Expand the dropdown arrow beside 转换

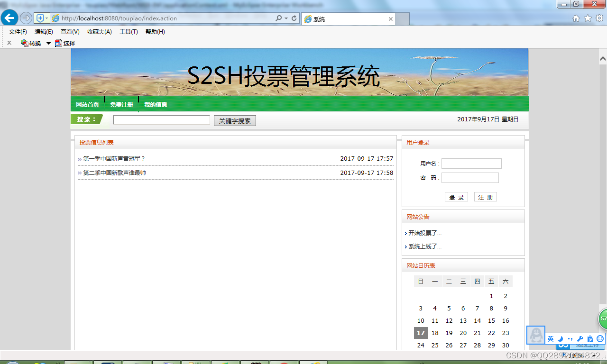[49, 43]
